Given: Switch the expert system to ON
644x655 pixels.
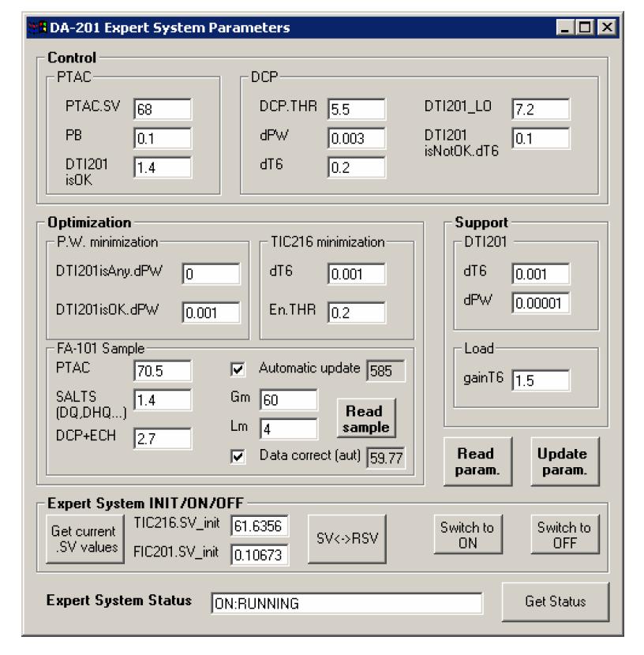Looking at the screenshot, I should (468, 535).
